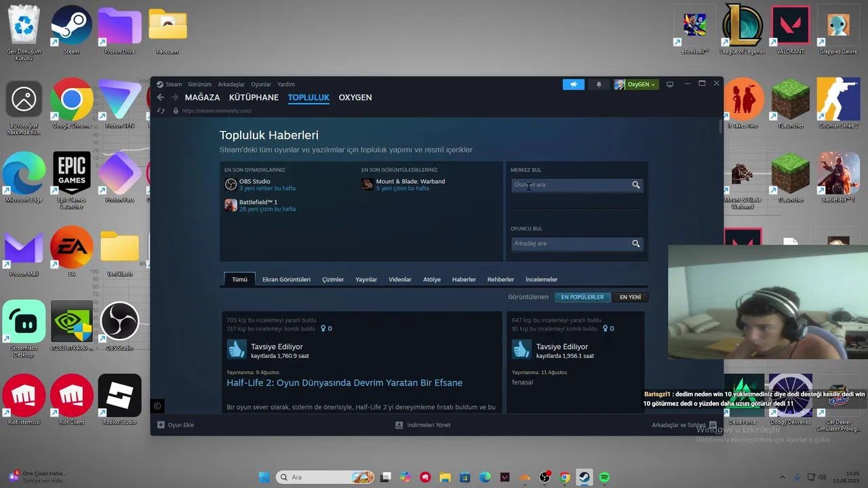Switch to the Videolar tab
868x488 pixels.
[x=400, y=279]
